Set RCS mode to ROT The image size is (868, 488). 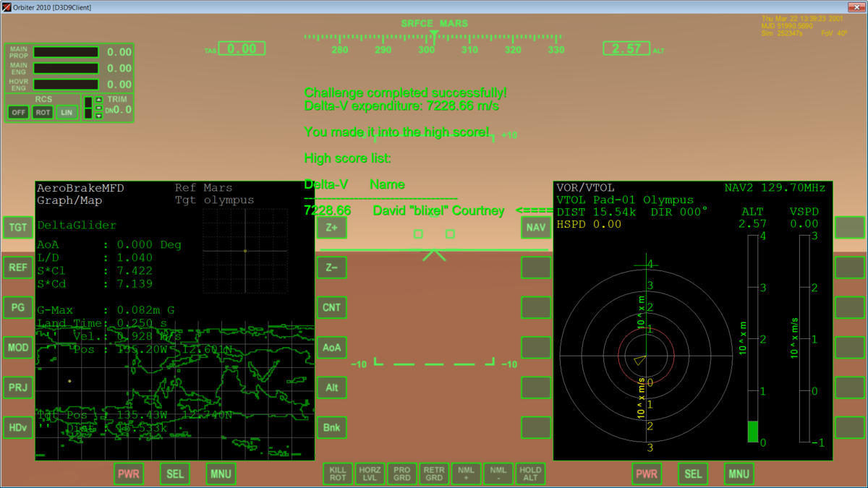point(43,112)
